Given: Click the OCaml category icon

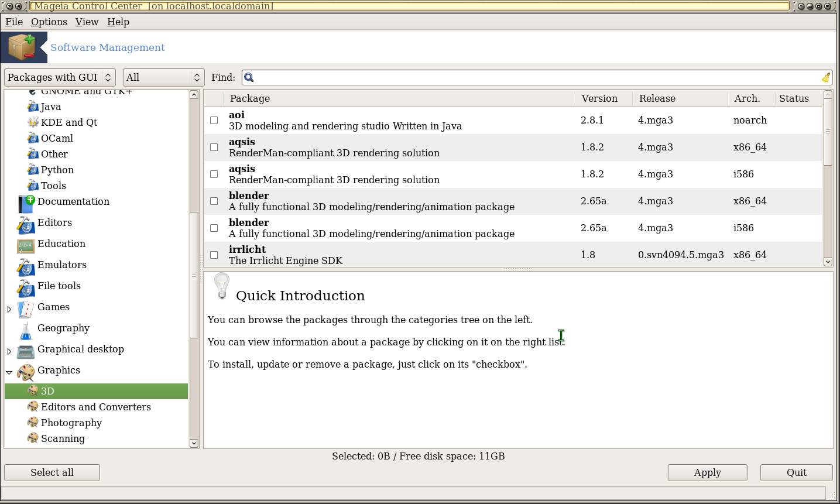Looking at the screenshot, I should pyautogui.click(x=33, y=138).
